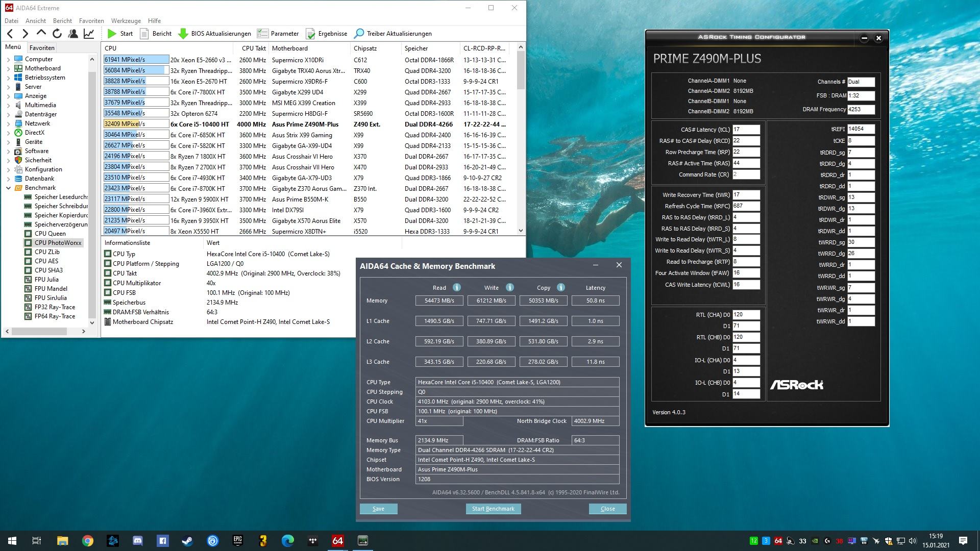Open Favoriten menu in menu bar

(x=91, y=21)
